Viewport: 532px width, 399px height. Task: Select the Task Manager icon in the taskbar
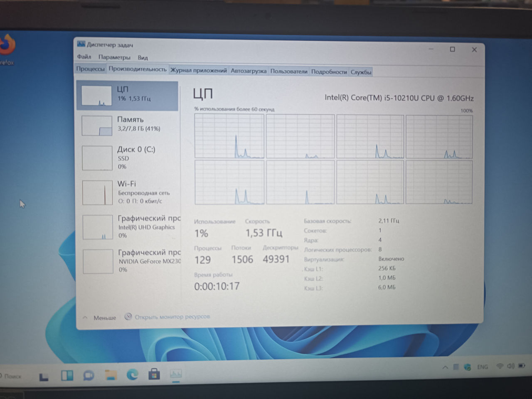coord(176,374)
